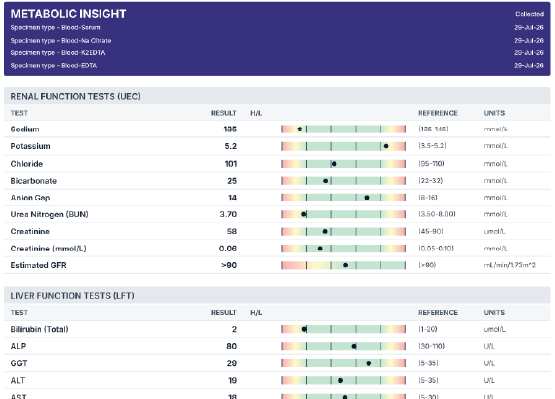The image size is (555, 399).
Task: Click the GGT result value 29
Action: click(x=232, y=363)
